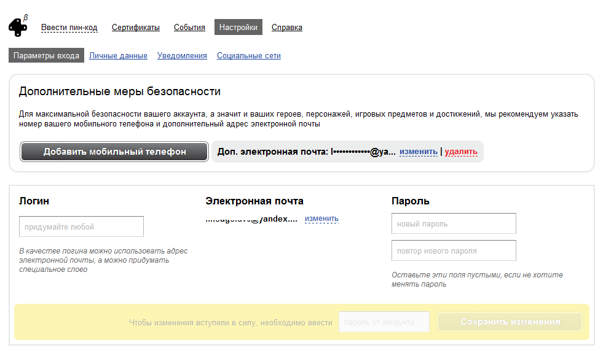606x364 pixels.
Task: Focus the пароль от аккаунта field
Action: point(384,322)
